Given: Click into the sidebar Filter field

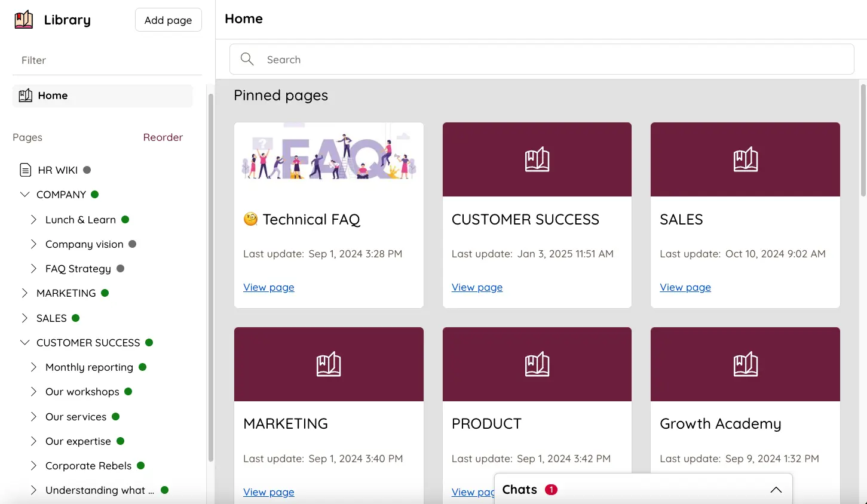Looking at the screenshot, I should click(108, 60).
